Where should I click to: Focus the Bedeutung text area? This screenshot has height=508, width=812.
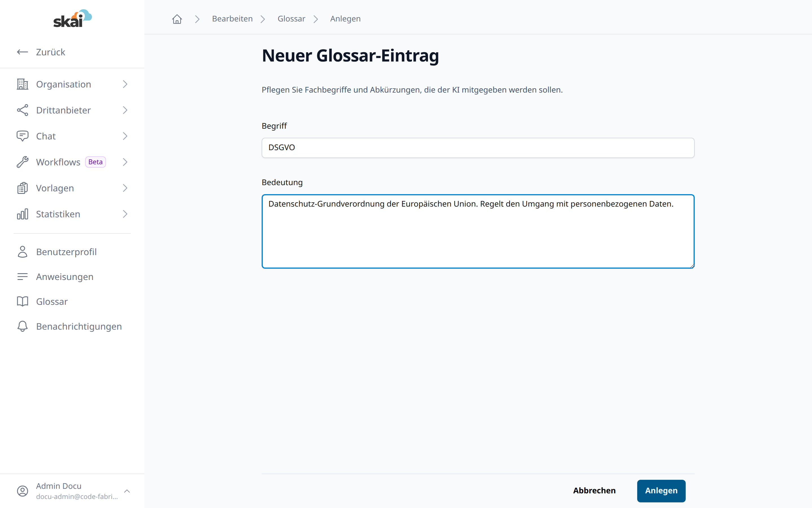[x=478, y=231]
